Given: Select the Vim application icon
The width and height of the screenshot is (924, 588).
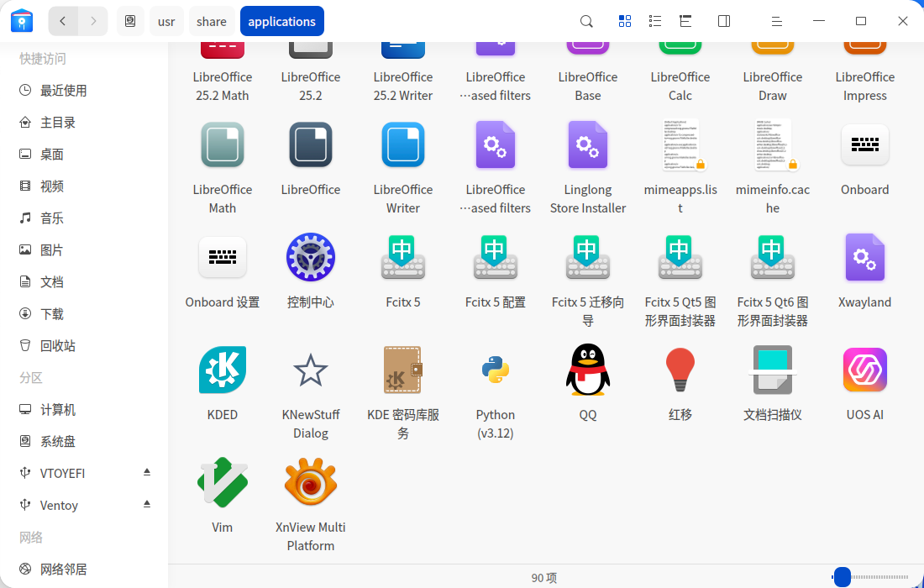Looking at the screenshot, I should point(222,482).
